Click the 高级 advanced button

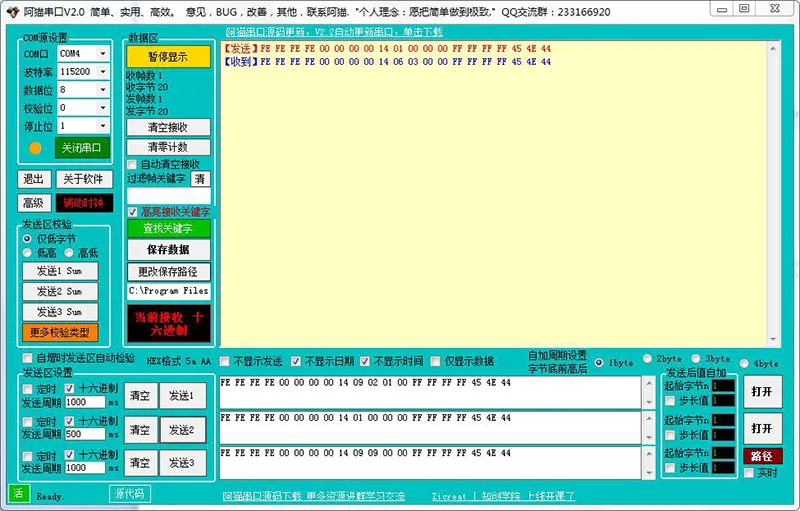[x=34, y=203]
